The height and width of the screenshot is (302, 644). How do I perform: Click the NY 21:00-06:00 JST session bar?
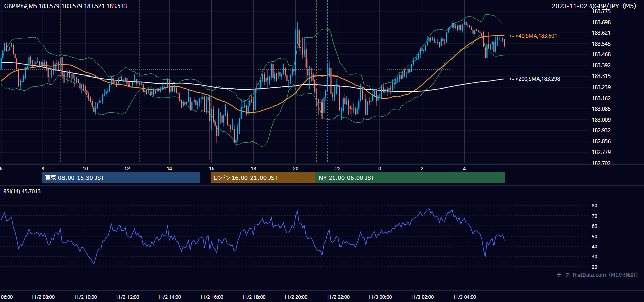pyautogui.click(x=411, y=178)
